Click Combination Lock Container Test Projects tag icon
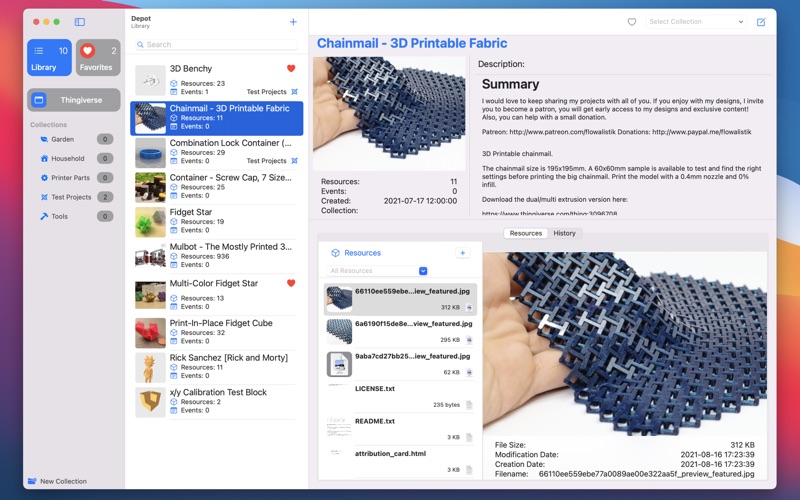This screenshot has width=800, height=500. (294, 161)
